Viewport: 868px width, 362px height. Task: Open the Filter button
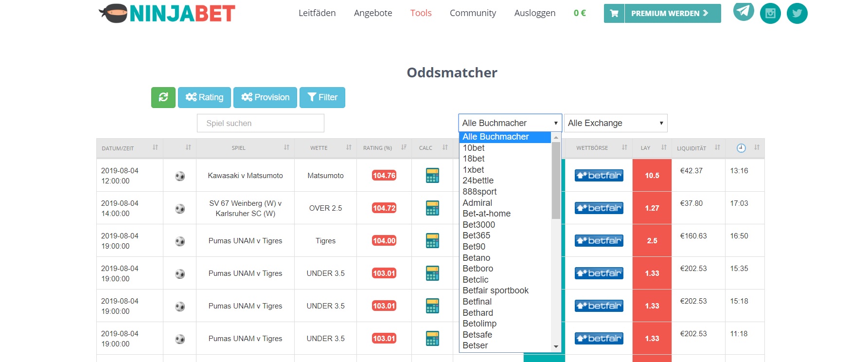coord(322,97)
